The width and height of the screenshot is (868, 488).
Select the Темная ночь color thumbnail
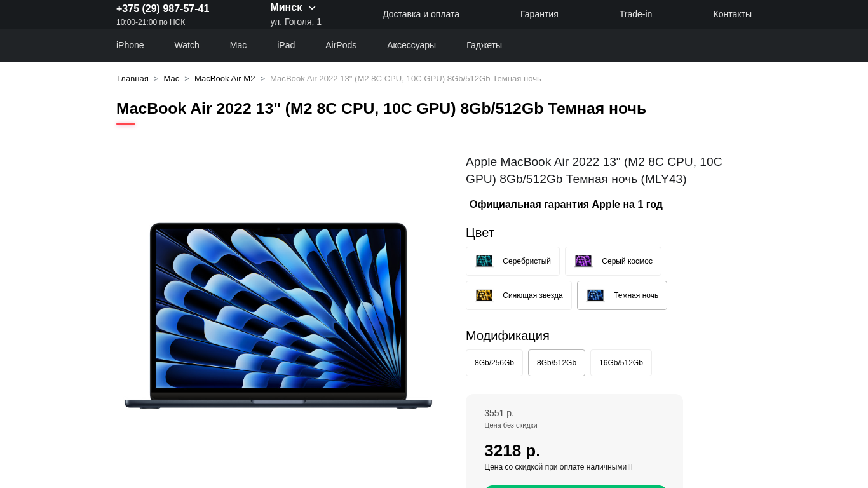[595, 295]
